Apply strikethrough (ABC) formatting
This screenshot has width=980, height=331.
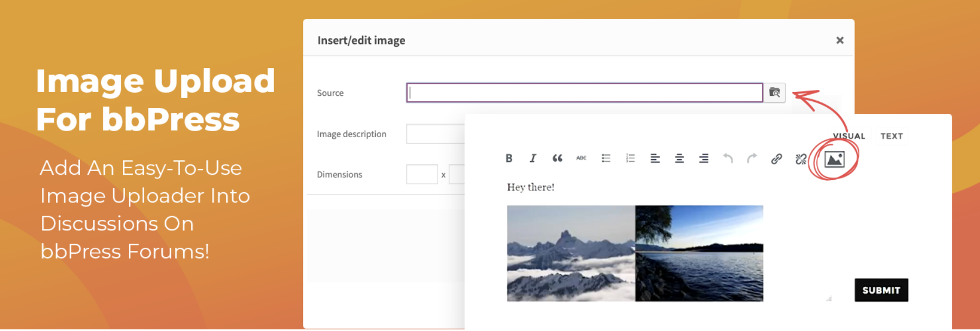581,158
